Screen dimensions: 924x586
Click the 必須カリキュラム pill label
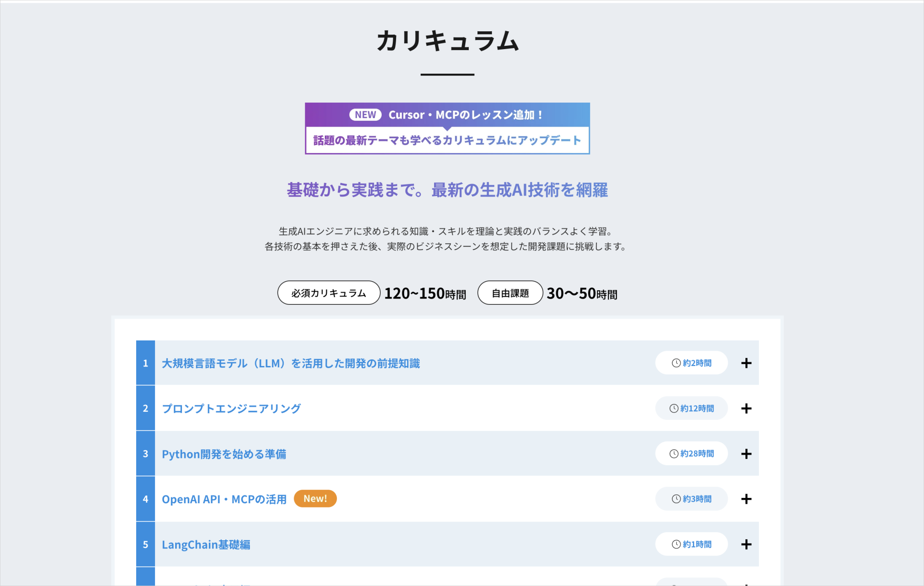[329, 293]
